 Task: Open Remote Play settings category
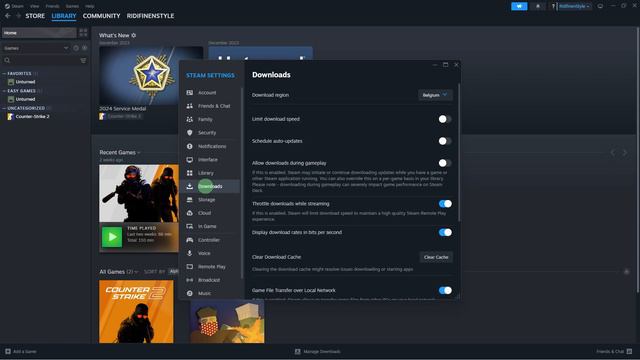click(210, 267)
